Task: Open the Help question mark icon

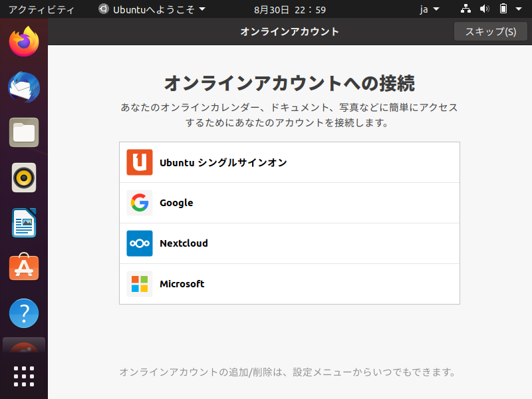Action: click(24, 313)
